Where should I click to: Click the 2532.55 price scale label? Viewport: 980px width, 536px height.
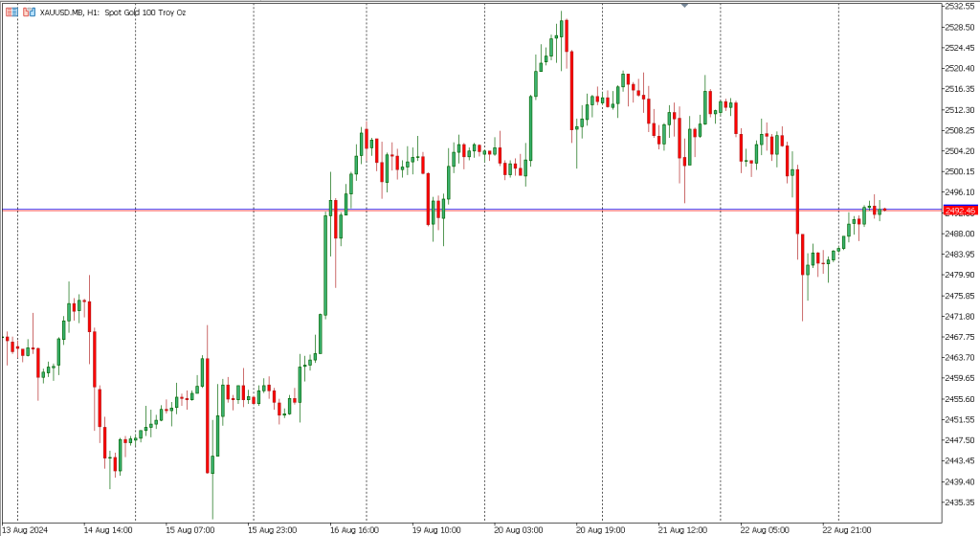tap(960, 7)
